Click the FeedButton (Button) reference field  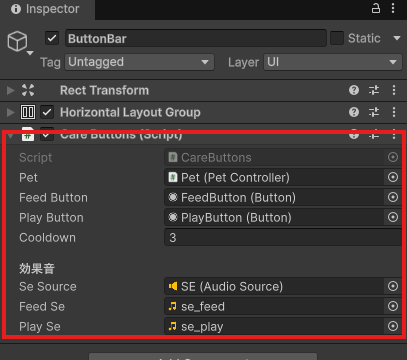click(x=274, y=197)
